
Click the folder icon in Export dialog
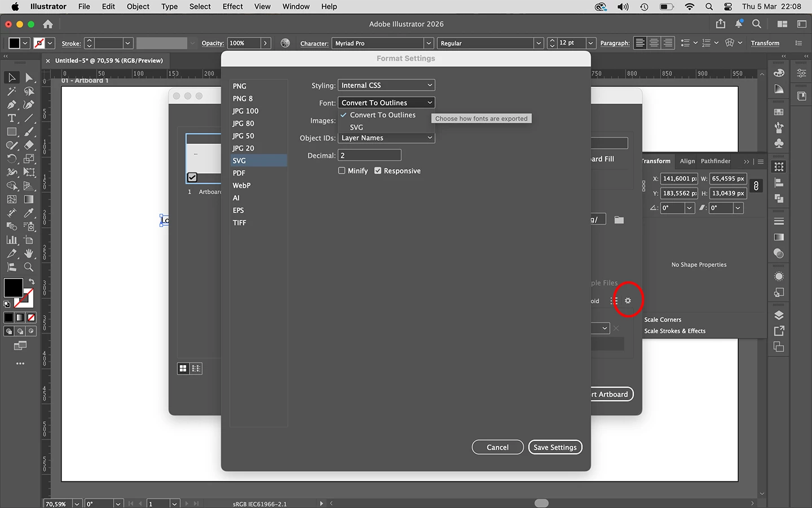click(x=619, y=220)
